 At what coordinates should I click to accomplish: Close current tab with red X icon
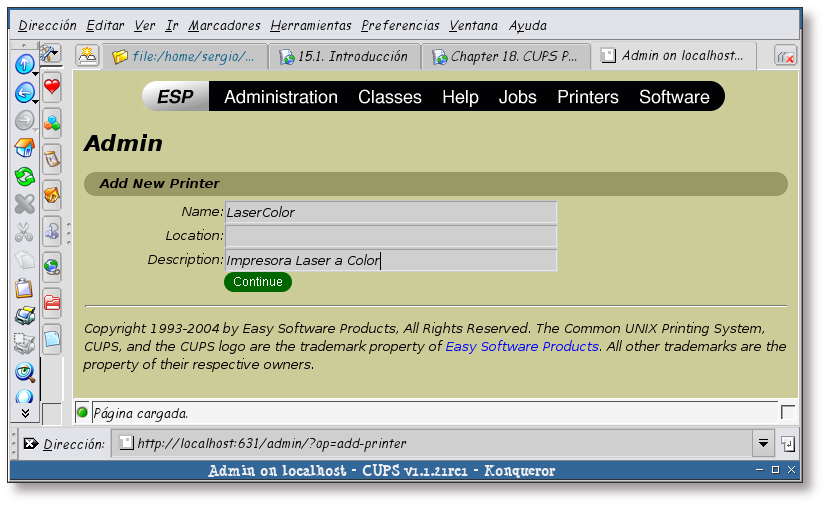click(785, 57)
